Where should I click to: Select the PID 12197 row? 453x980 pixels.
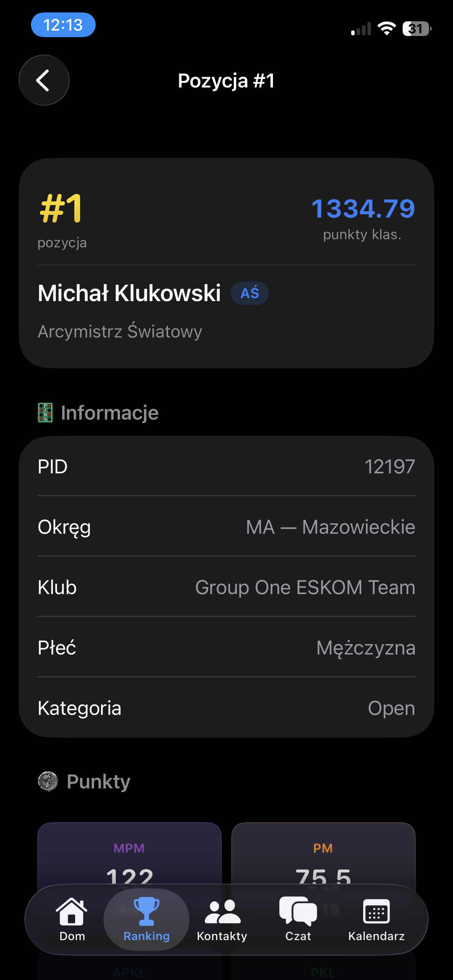(x=226, y=466)
